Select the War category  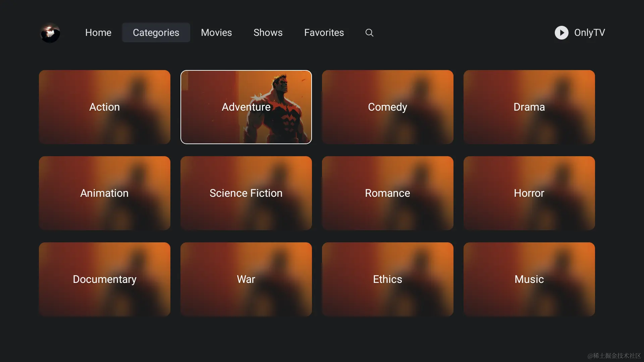coord(246,279)
